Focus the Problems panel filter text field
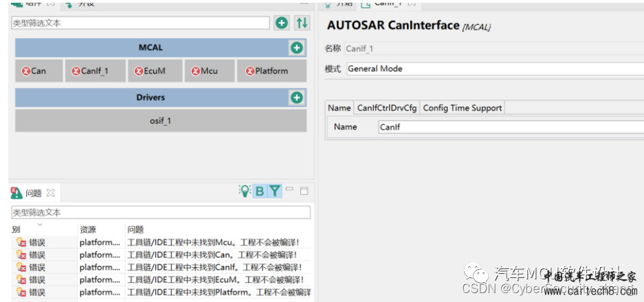644x302 pixels. pyautogui.click(x=161, y=213)
